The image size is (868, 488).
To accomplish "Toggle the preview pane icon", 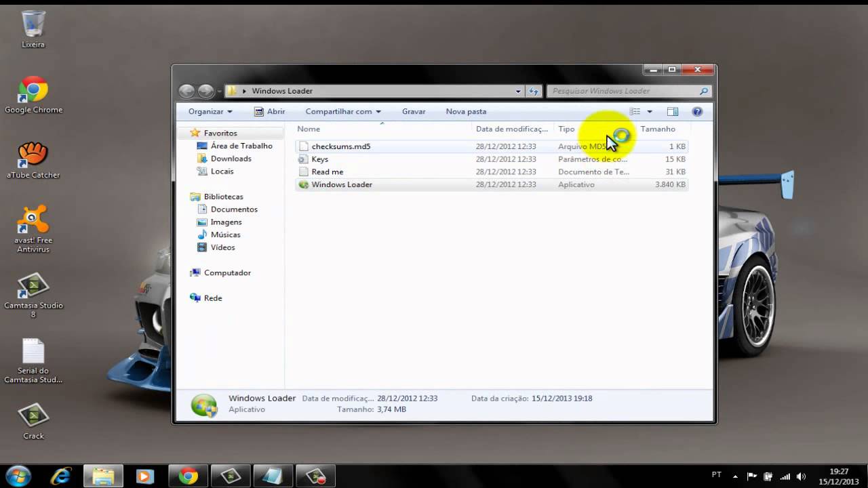I will (672, 112).
